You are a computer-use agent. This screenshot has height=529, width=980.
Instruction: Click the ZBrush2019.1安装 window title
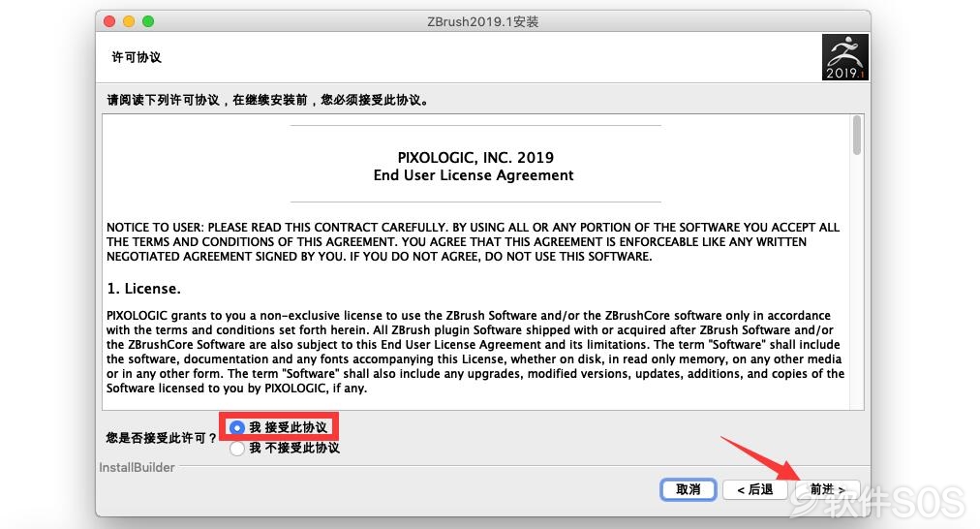[482, 21]
